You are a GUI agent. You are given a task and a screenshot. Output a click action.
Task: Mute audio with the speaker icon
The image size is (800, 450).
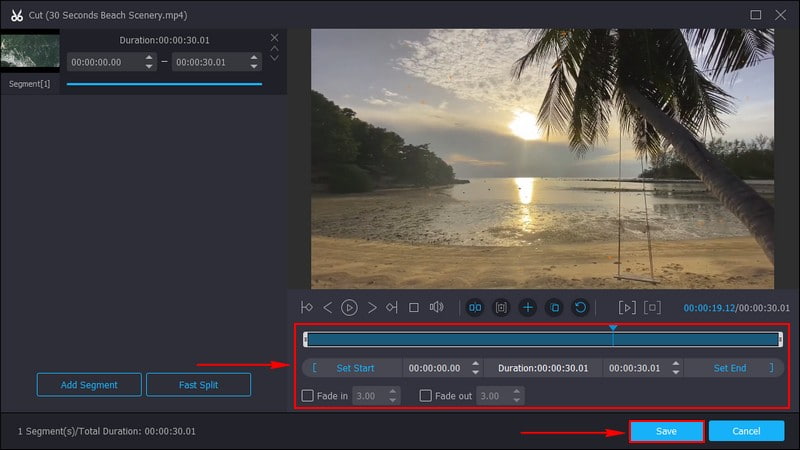coord(436,308)
